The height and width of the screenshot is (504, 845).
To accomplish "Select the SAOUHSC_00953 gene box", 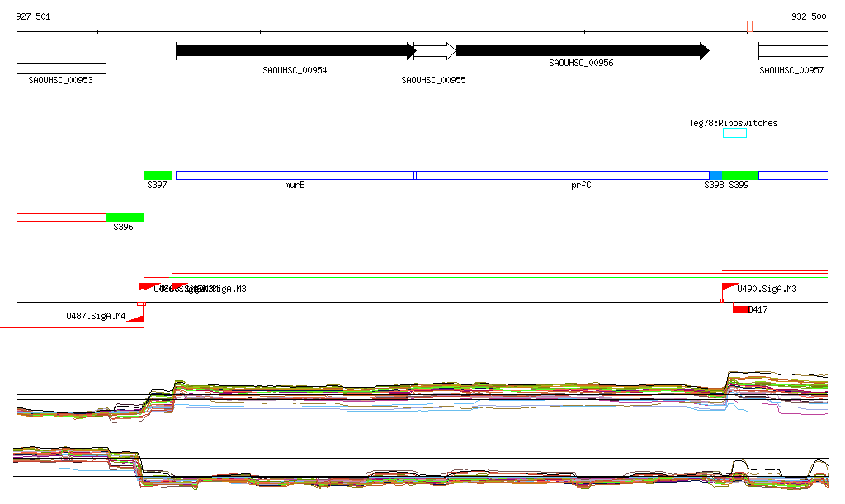I will coord(61,68).
